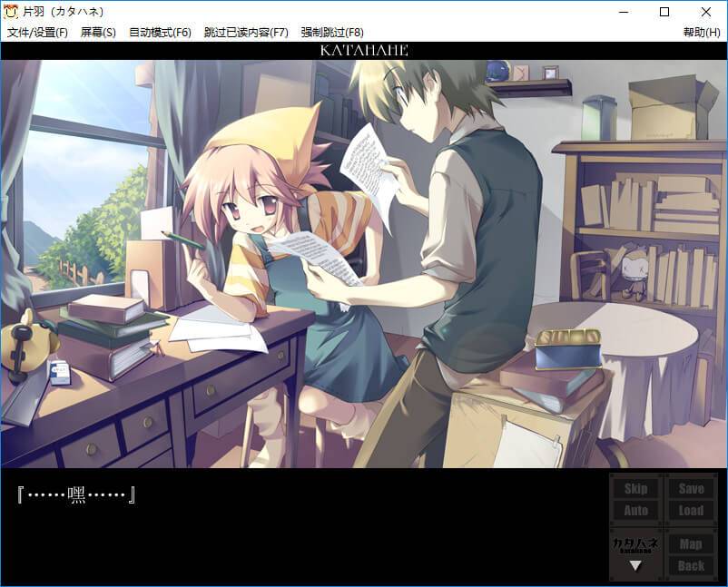Click the KATAHANE title banner
The height and width of the screenshot is (587, 728).
(364, 51)
